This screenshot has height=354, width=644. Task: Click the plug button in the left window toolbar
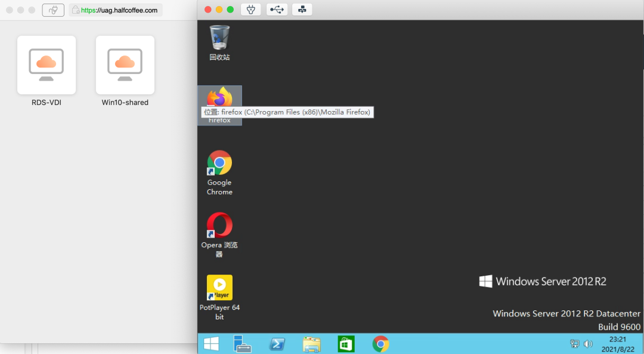point(53,10)
